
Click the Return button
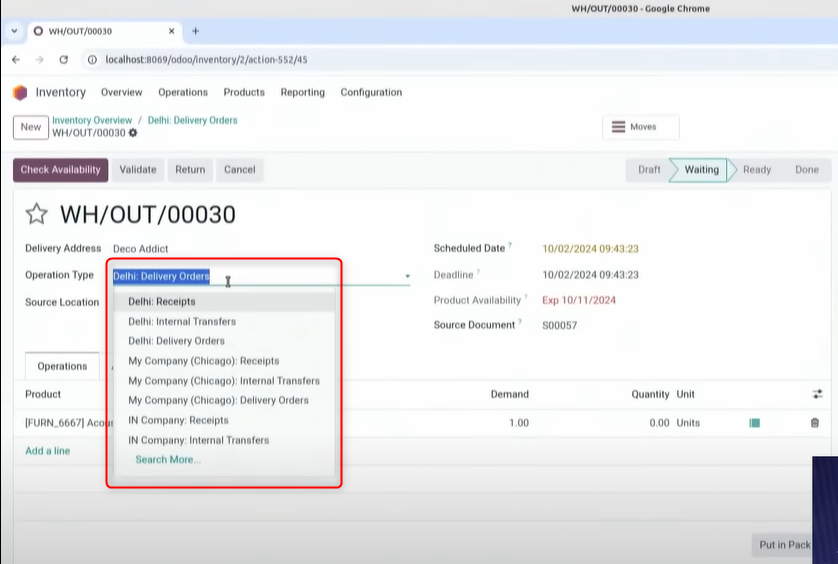190,170
